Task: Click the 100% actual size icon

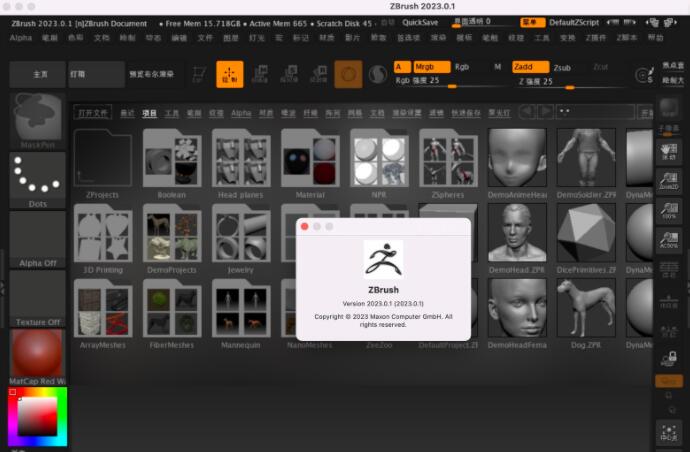Action: pos(669,211)
